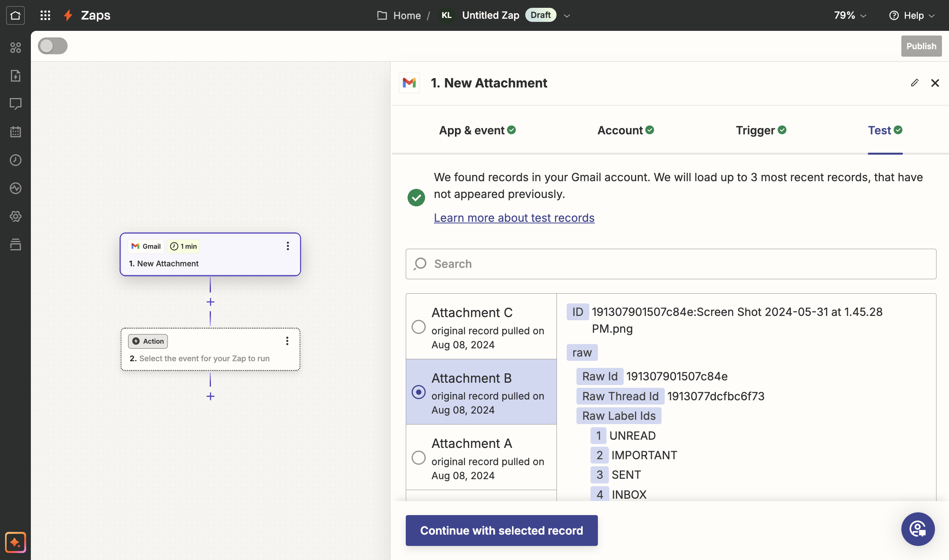Image resolution: width=949 pixels, height=560 pixels.
Task: Switch to the Account tab
Action: pos(626,130)
